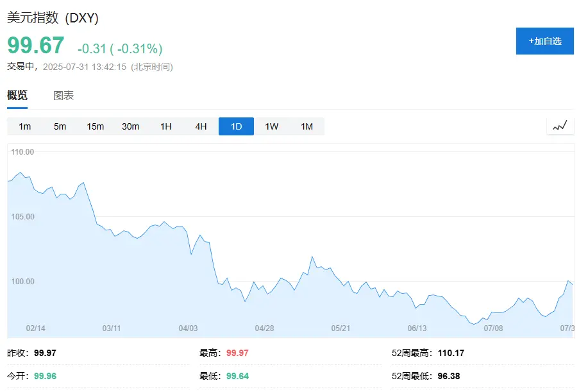The image size is (588, 392).
Task: Click the chart peak near 02/14
Action: click(x=21, y=173)
